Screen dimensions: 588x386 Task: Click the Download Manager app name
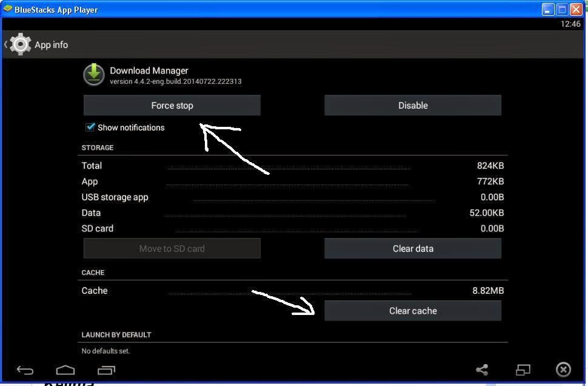pyautogui.click(x=149, y=70)
